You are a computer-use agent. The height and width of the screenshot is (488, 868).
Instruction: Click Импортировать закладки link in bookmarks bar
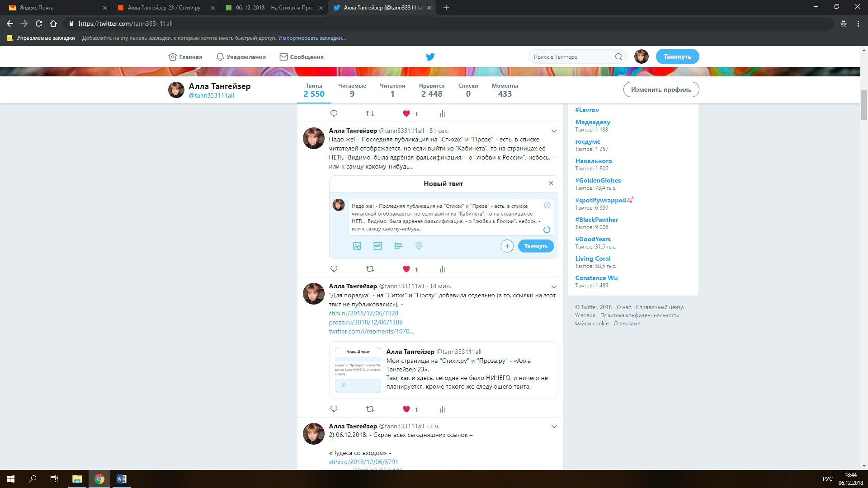coord(312,38)
